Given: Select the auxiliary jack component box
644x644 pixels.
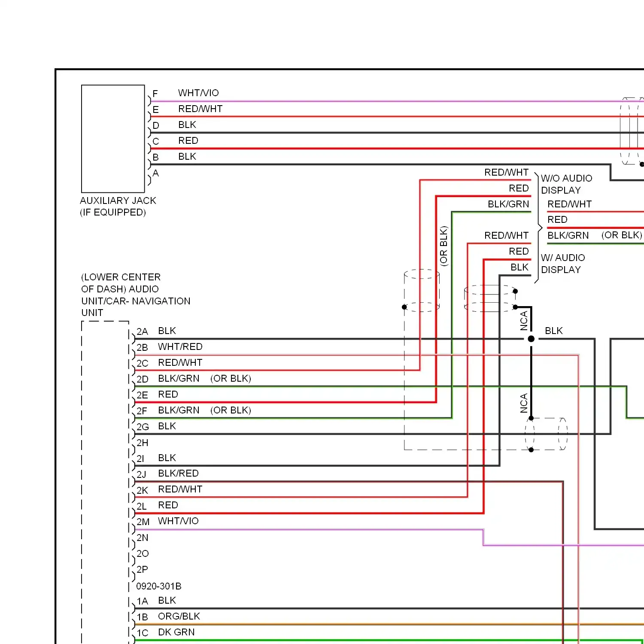Looking at the screenshot, I should tap(113, 139).
